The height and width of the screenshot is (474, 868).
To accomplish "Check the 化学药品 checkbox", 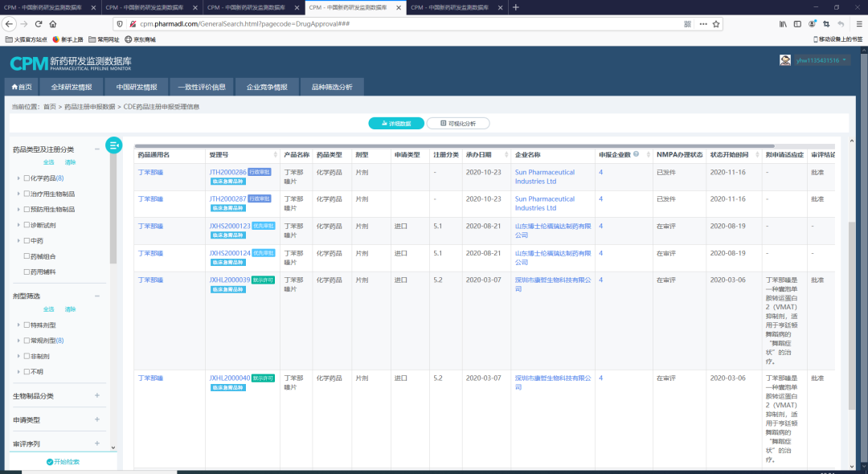I will (27, 178).
